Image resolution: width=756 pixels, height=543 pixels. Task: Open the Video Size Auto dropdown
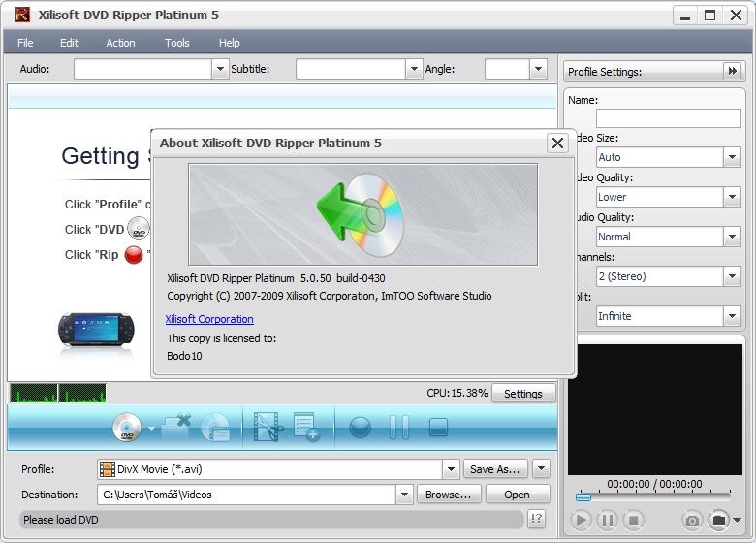[732, 157]
